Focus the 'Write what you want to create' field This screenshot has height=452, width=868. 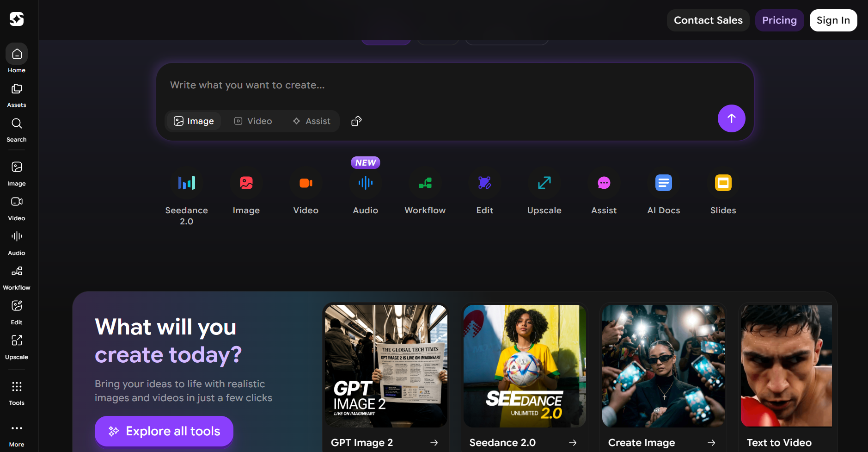[455, 85]
